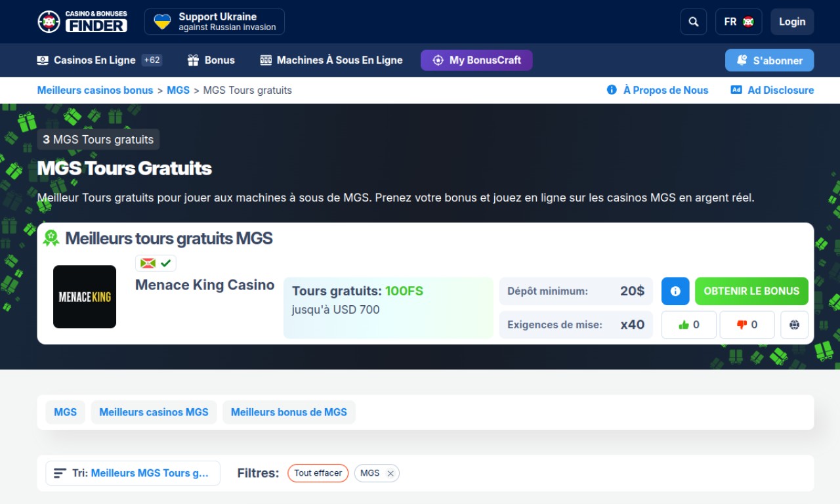Screen dimensions: 840x504
Task: Select Meilleurs bonus de MGS chip
Action: point(289,412)
